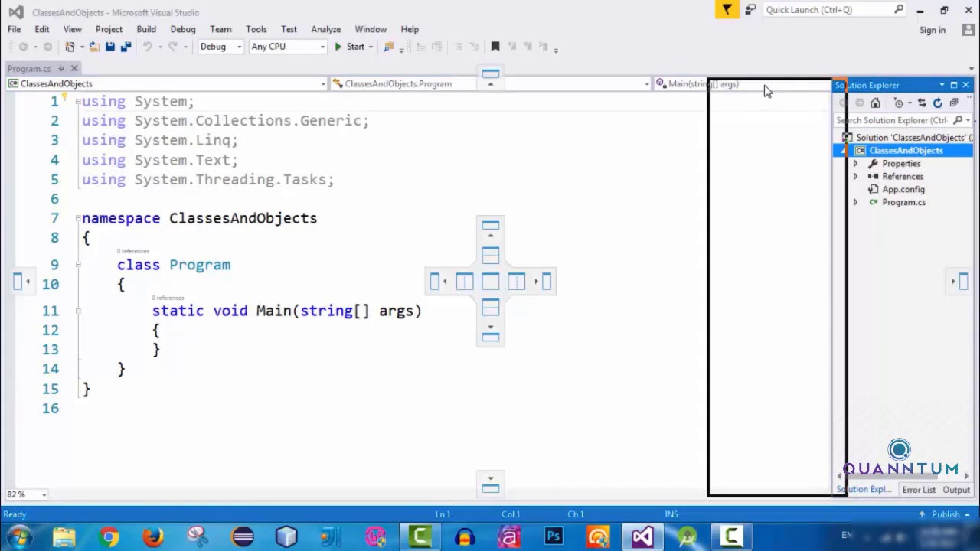Click the center dock guide icon

pos(491,282)
